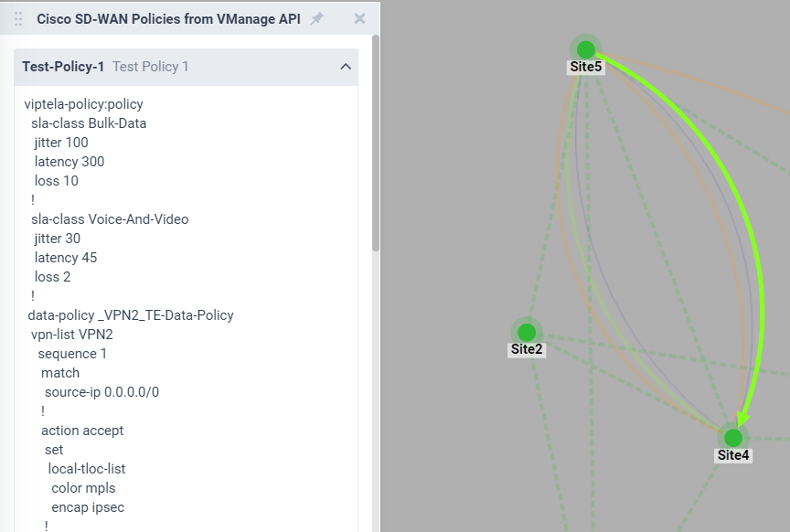
Task: Click the sla-class Bulk-Data line
Action: 89,123
